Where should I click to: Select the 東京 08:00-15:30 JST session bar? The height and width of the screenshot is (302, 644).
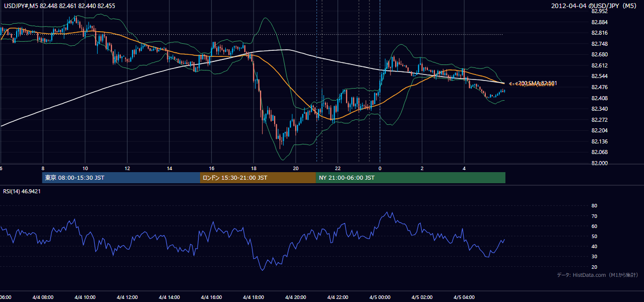121,178
